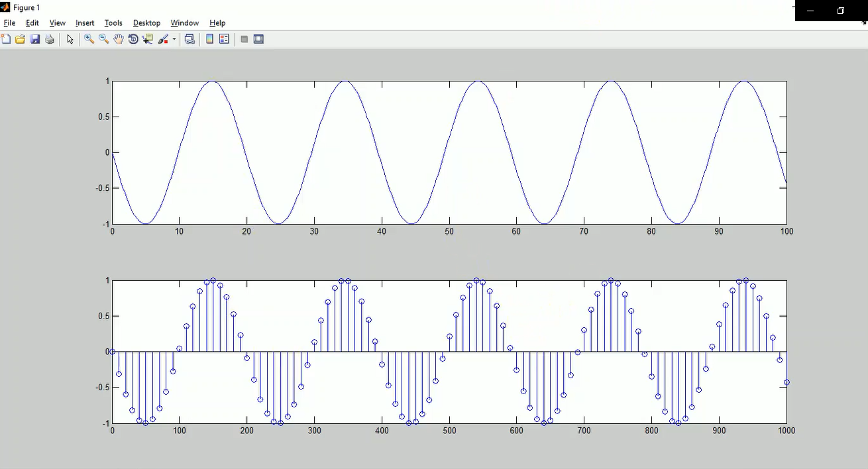Click the Open File folder icon
This screenshot has width=868, height=469.
[21, 39]
